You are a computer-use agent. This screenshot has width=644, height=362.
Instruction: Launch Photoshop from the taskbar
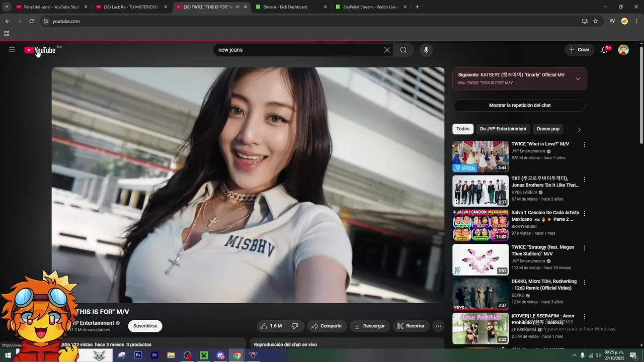point(138,355)
